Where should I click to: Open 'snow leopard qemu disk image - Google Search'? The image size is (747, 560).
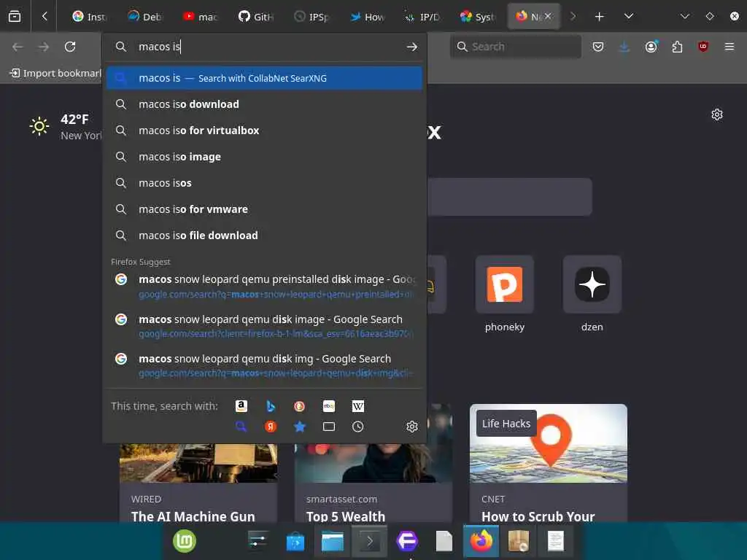[x=264, y=326]
